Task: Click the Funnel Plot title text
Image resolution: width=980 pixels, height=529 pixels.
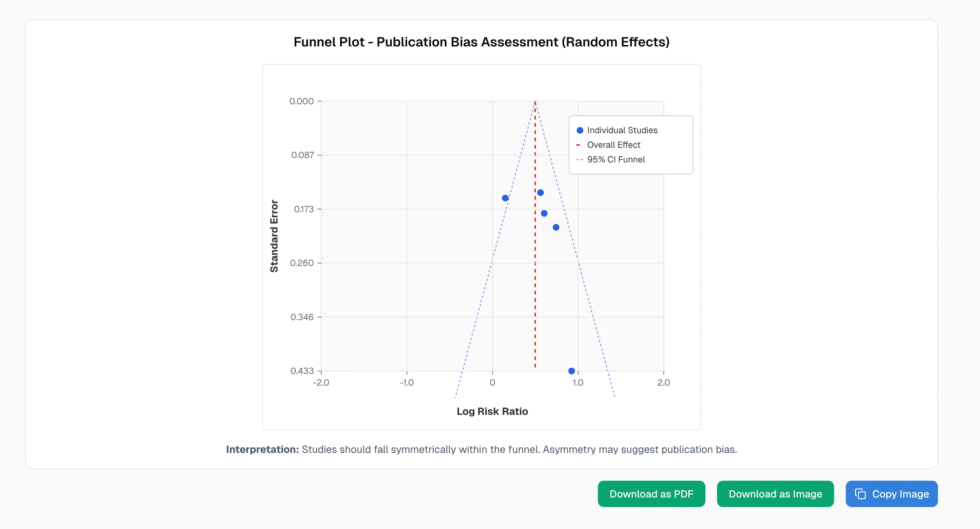Action: point(481,42)
